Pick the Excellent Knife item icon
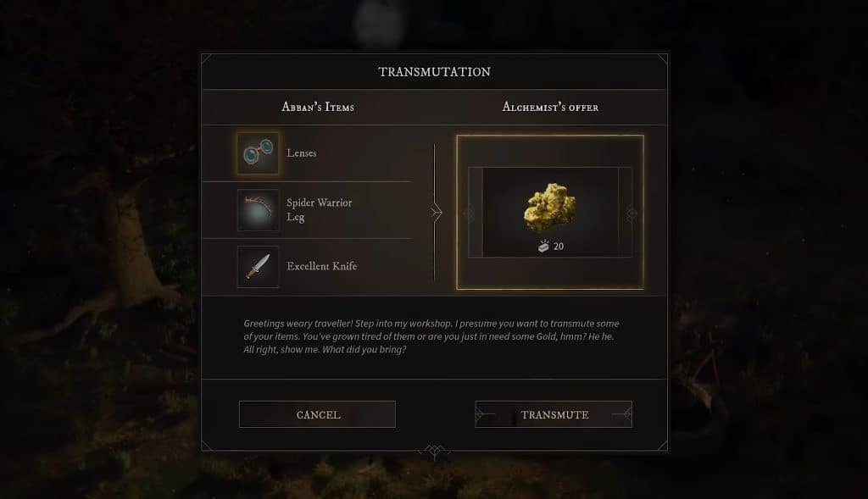Screen dimensions: 868x499 258,267
